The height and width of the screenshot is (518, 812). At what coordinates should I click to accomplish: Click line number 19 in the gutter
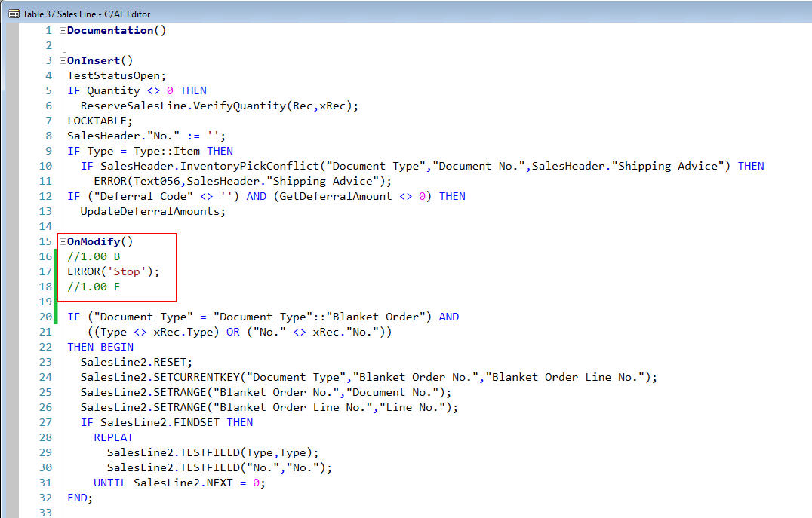(45, 302)
